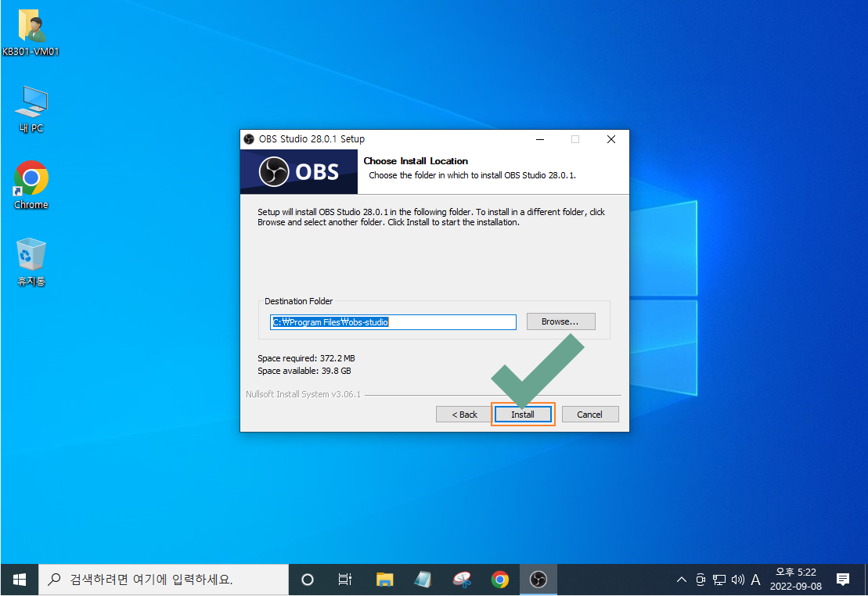This screenshot has width=868, height=596.
Task: Open File Explorer from the taskbar
Action: click(385, 580)
